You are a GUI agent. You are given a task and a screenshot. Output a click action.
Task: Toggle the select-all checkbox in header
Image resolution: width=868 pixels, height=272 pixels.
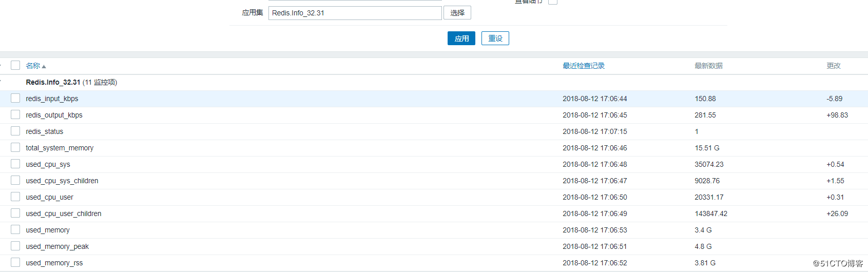point(15,65)
